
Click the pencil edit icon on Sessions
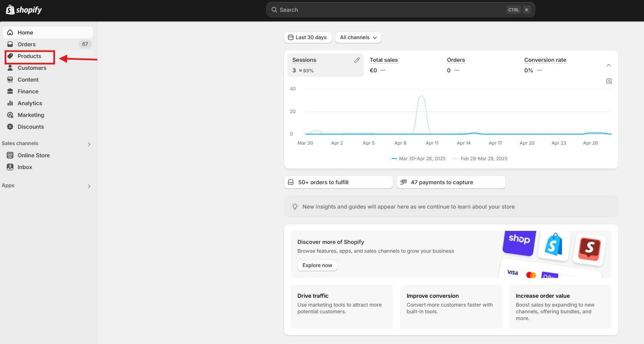(x=357, y=60)
